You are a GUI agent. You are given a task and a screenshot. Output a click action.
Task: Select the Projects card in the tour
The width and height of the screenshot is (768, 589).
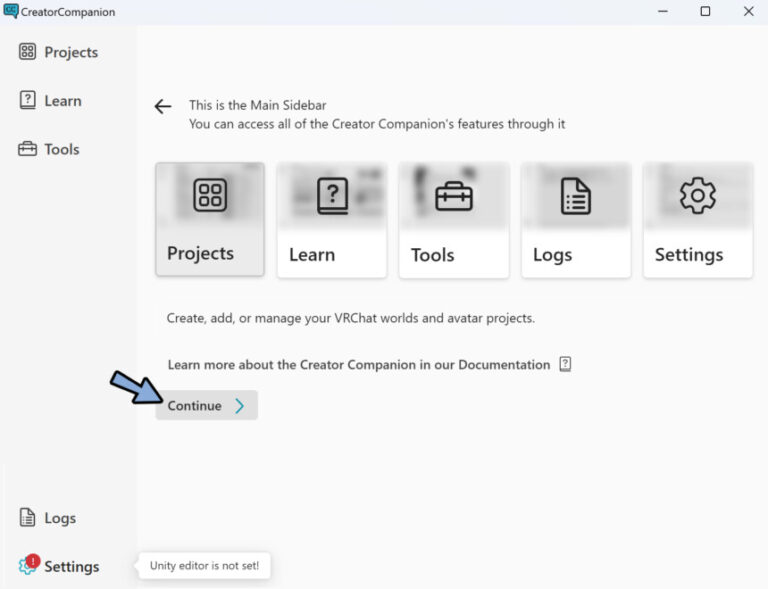tap(210, 220)
